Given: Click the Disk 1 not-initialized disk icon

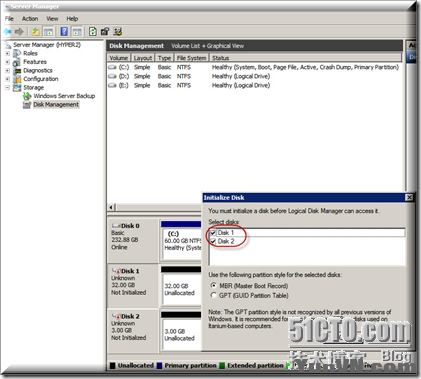Looking at the screenshot, I should (x=116, y=271).
